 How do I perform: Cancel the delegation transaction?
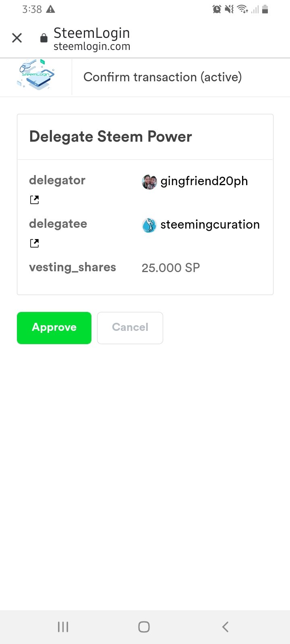click(130, 328)
